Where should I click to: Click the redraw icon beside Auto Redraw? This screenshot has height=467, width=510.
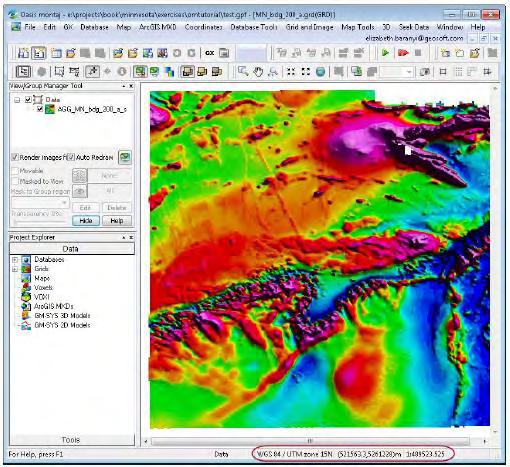[125, 157]
